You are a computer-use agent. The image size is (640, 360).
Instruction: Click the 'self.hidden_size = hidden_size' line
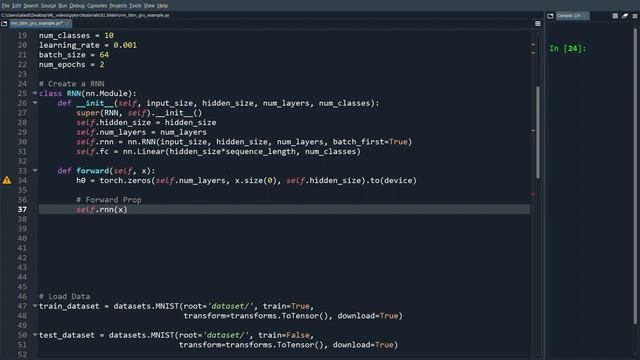pyautogui.click(x=146, y=122)
